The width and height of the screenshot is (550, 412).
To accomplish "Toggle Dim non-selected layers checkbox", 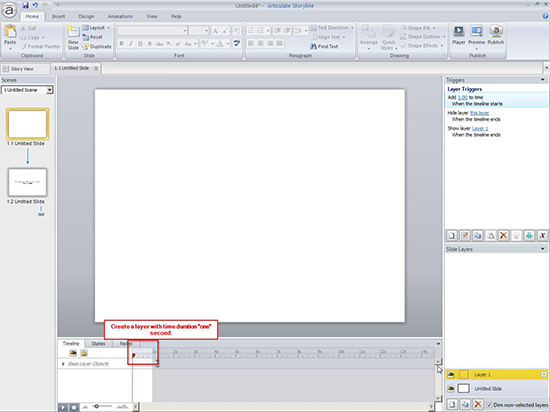I will tap(489, 405).
